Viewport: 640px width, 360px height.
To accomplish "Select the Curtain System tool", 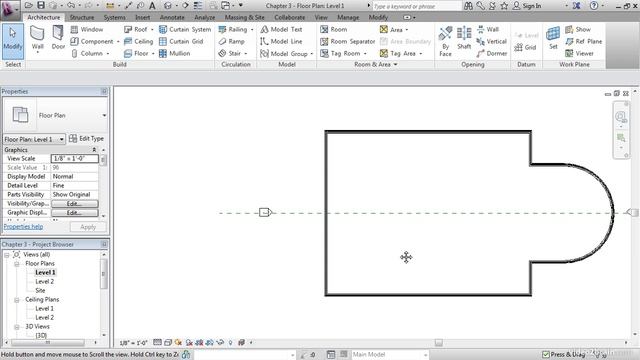I will [185, 29].
